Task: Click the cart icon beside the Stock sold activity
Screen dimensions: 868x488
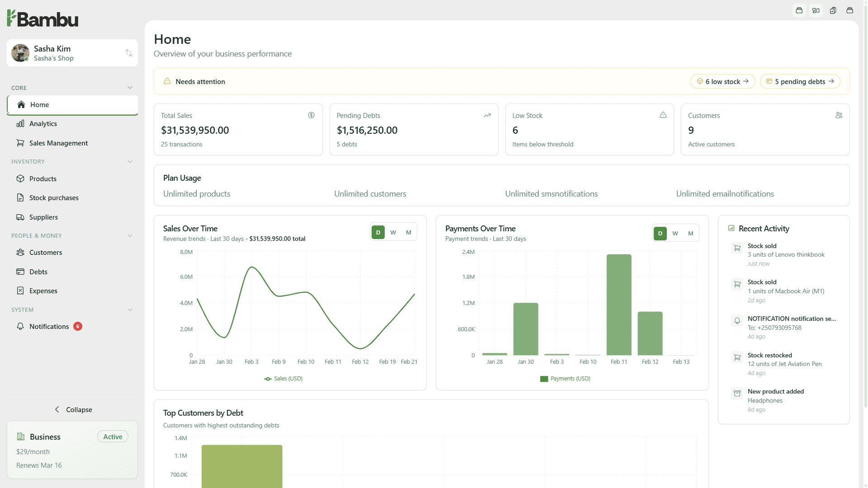Action: tap(737, 248)
